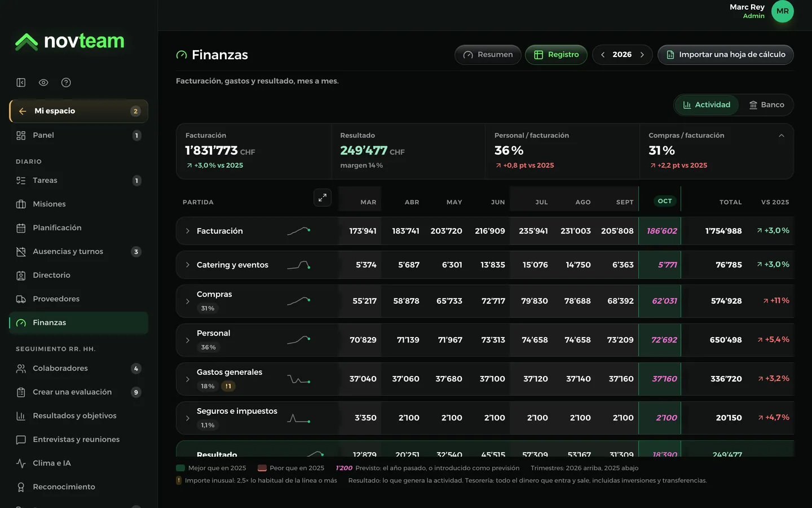Go to next year after 2026
Image resolution: width=812 pixels, height=508 pixels.
(x=642, y=55)
